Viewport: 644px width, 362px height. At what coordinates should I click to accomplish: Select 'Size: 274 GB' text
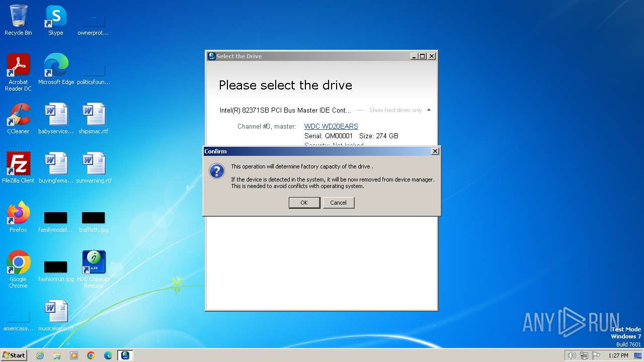point(379,136)
